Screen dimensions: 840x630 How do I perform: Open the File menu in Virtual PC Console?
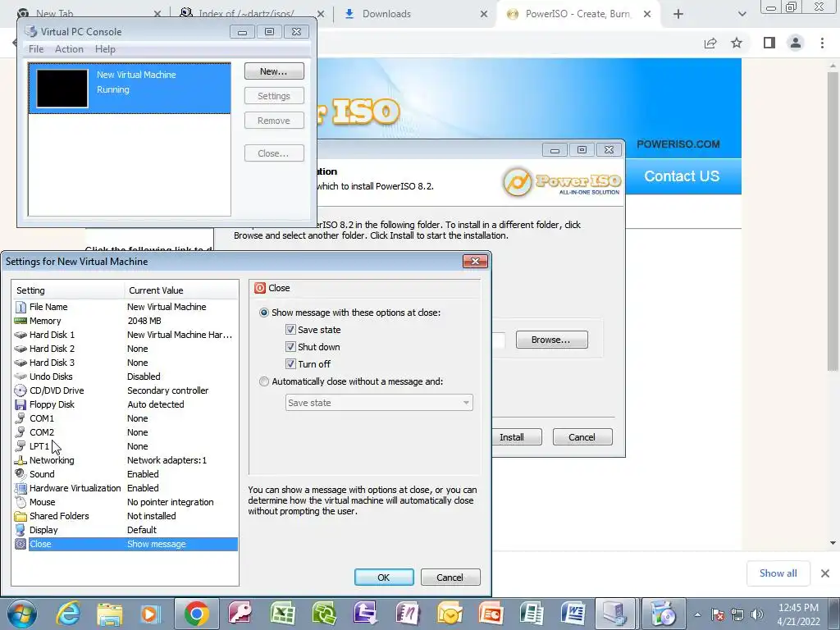point(36,48)
